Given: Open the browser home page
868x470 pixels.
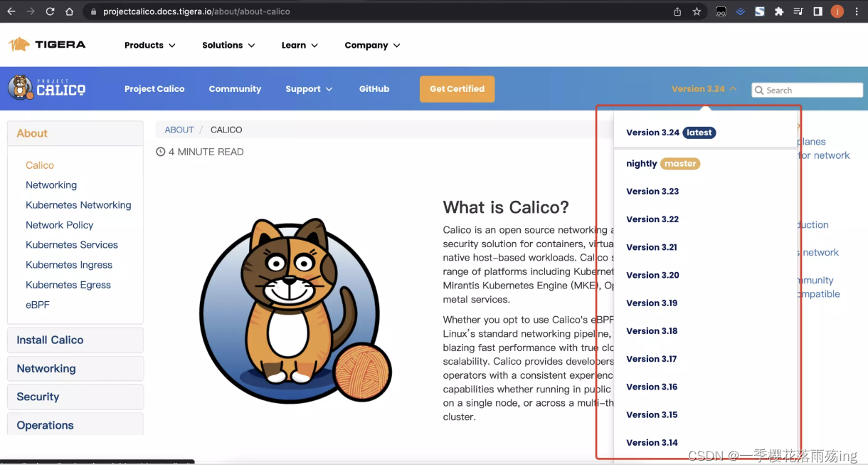Looking at the screenshot, I should point(69,11).
